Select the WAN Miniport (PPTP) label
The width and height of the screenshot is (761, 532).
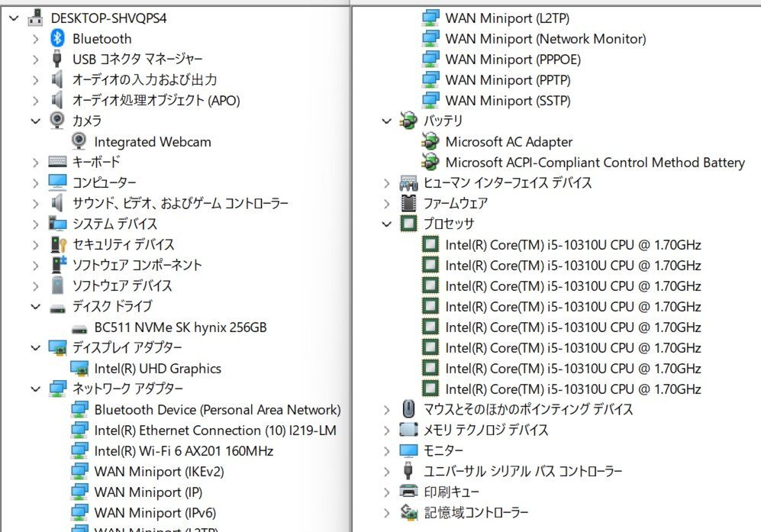point(508,79)
